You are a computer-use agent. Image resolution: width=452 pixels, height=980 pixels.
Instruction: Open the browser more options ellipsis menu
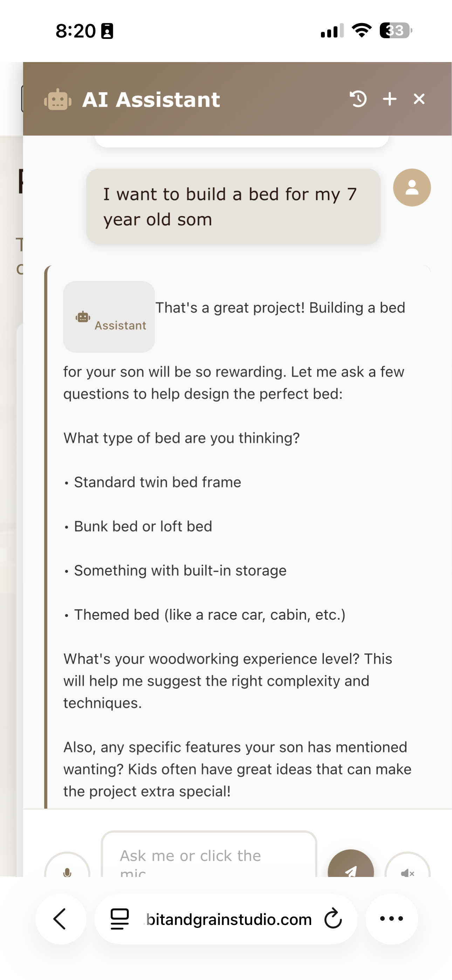pos(391,919)
